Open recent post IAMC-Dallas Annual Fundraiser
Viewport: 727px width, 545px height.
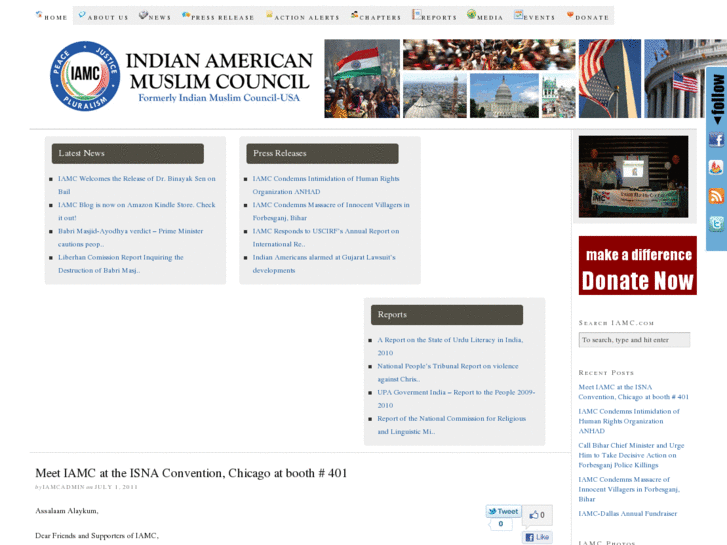pyautogui.click(x=627, y=513)
